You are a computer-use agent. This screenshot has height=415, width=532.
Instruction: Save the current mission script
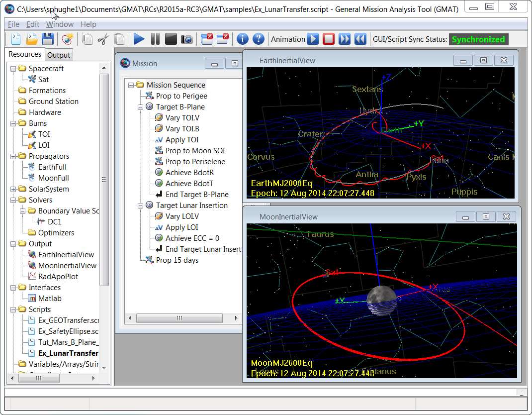pyautogui.click(x=47, y=39)
